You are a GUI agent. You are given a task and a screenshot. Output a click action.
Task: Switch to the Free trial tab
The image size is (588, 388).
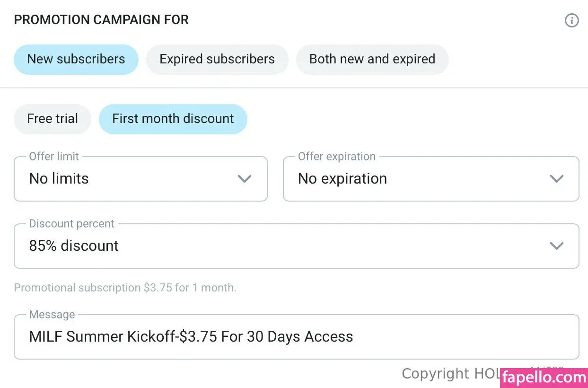pos(53,119)
